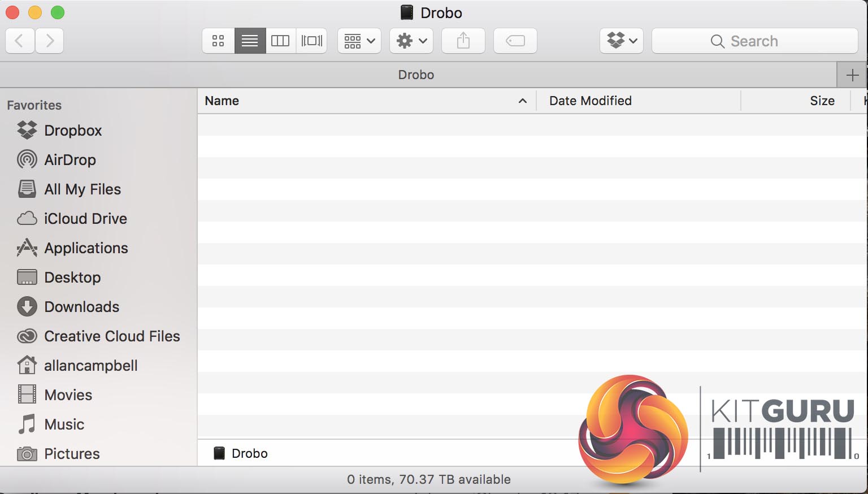
Task: Open AirDrop in the sidebar
Action: 70,160
